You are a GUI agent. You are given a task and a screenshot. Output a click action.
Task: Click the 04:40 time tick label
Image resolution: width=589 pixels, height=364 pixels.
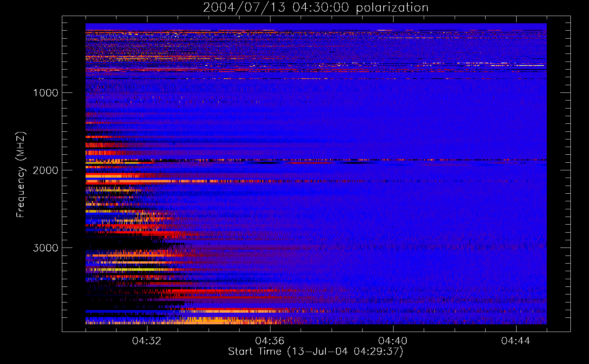click(x=393, y=341)
